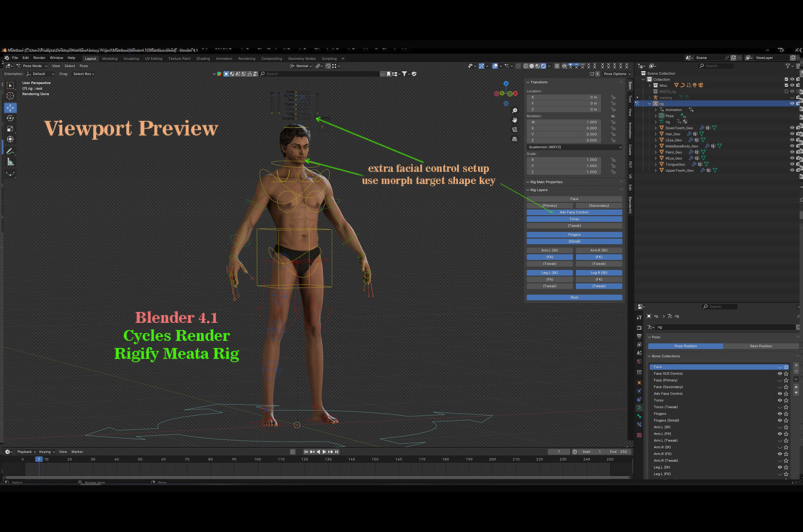
Task: Open the Render menu
Action: point(39,58)
